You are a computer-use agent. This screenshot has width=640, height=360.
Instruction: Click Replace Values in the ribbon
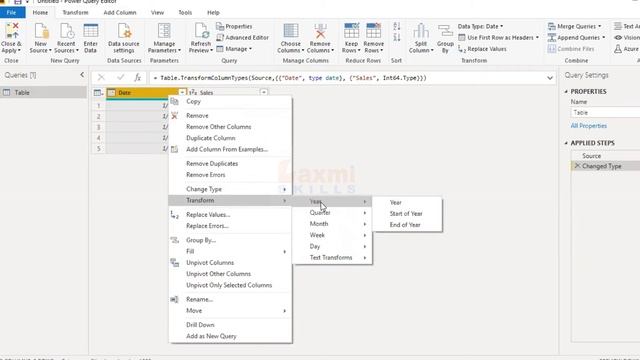(482, 49)
